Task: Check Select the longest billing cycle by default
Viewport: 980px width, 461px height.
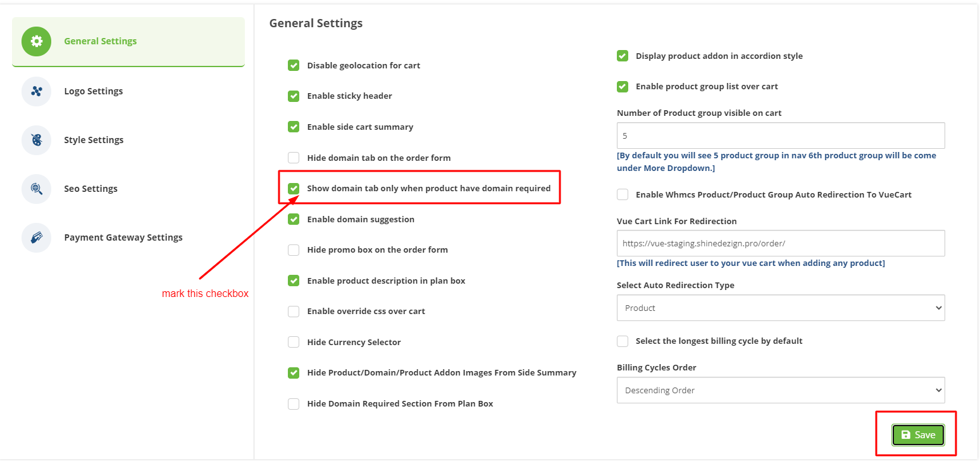Action: click(x=623, y=341)
